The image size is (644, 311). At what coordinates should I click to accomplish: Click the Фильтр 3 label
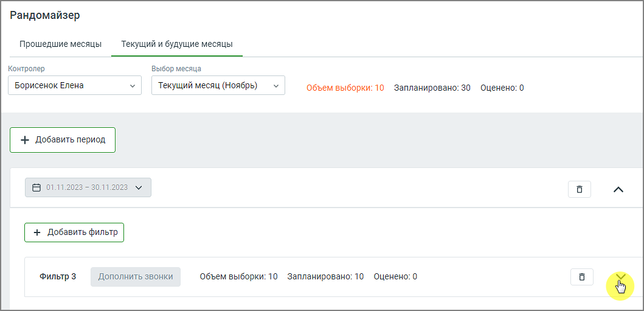pyautogui.click(x=58, y=276)
